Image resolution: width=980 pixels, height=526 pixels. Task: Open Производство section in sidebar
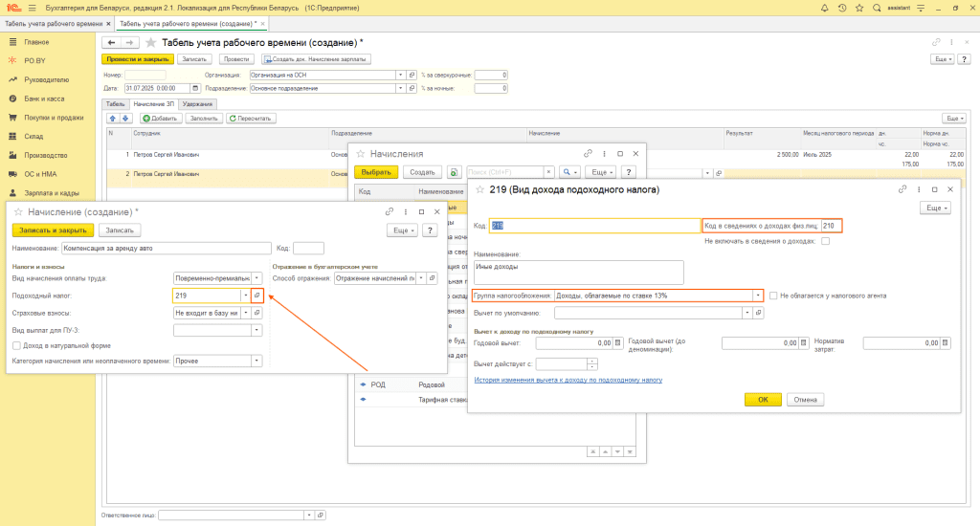click(46, 155)
